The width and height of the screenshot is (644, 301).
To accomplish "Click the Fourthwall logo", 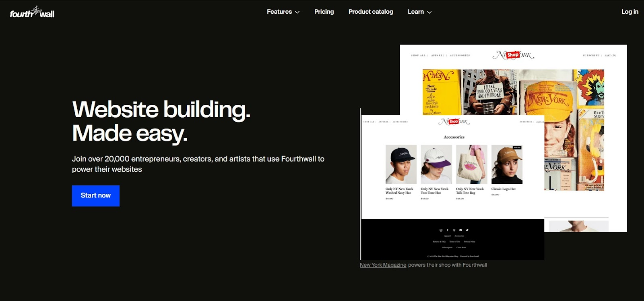I will click(x=32, y=12).
